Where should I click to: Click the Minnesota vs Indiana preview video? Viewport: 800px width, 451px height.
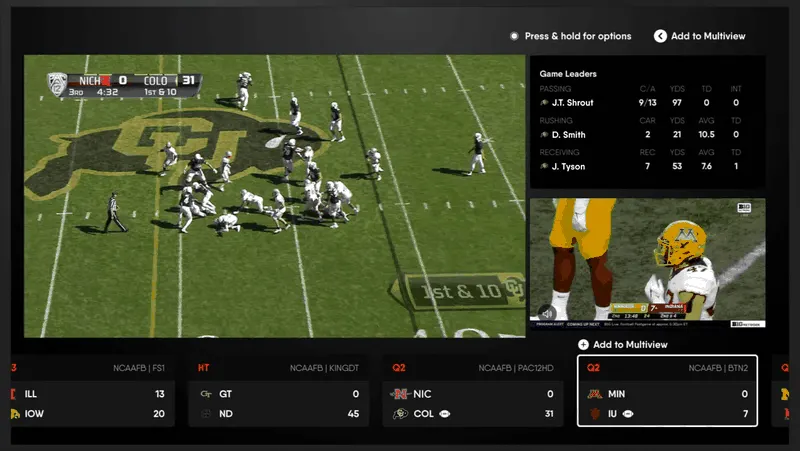647,263
